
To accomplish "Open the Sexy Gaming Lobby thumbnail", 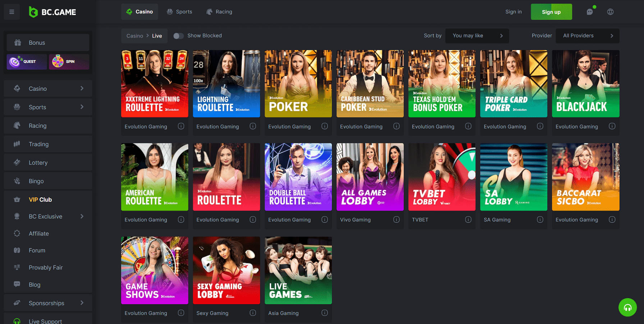I will (227, 270).
